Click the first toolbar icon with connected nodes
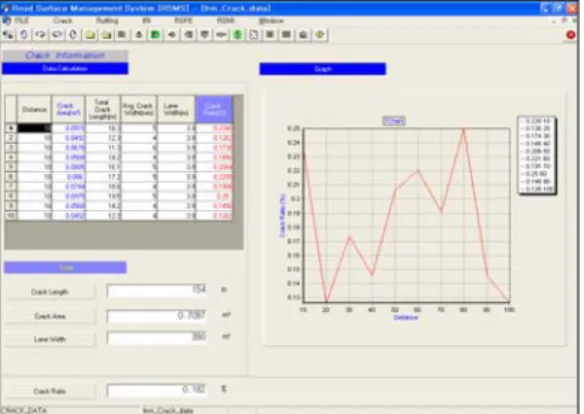 click(x=8, y=35)
